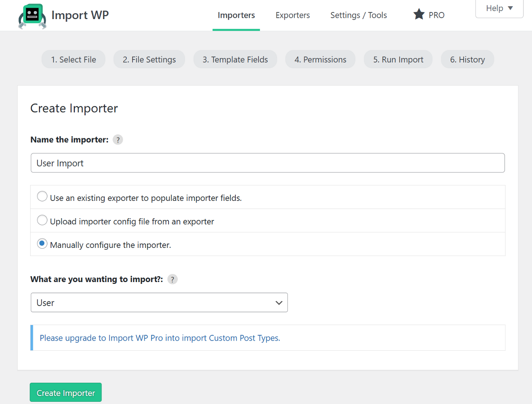Expand the Help dropdown
The width and height of the screenshot is (532, 404).
click(x=499, y=8)
